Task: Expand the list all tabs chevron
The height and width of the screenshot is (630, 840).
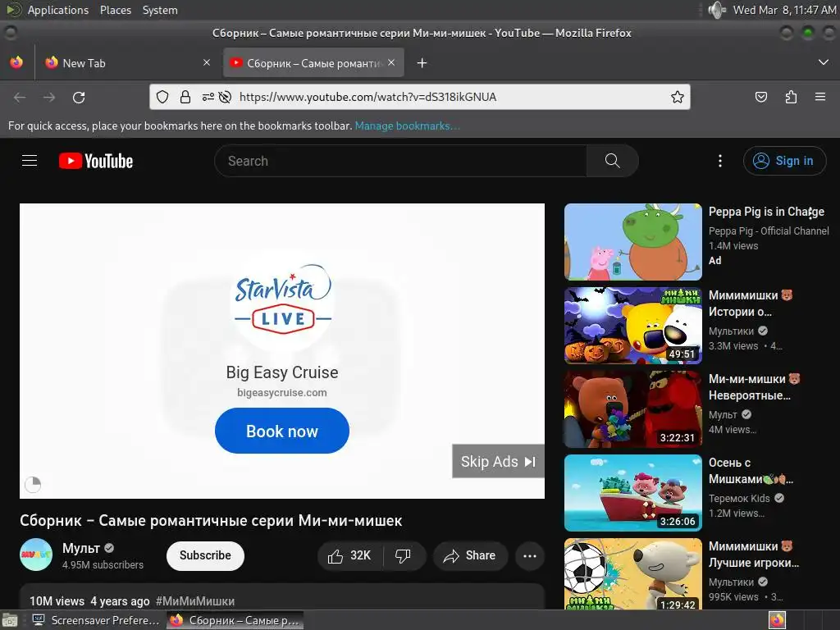Action: [x=824, y=62]
